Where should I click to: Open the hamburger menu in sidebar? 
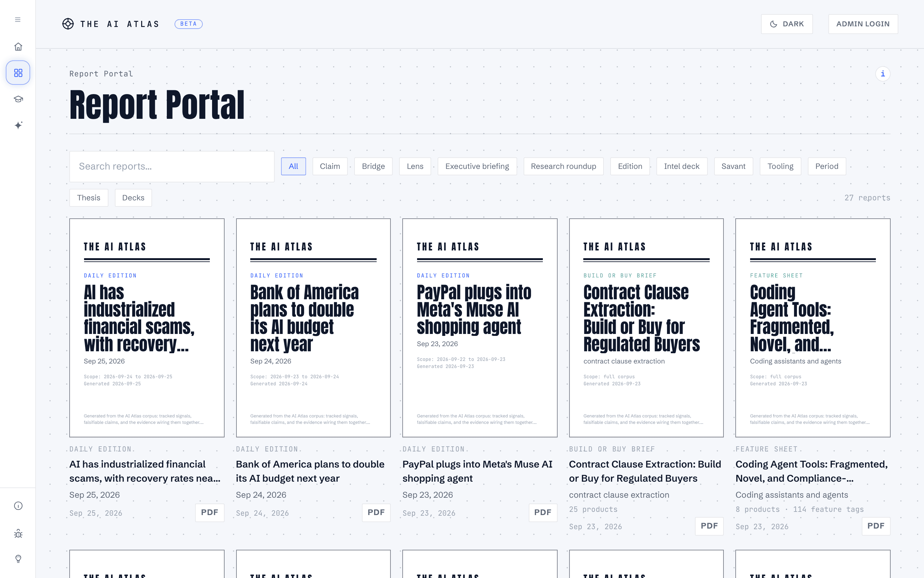coord(18,20)
